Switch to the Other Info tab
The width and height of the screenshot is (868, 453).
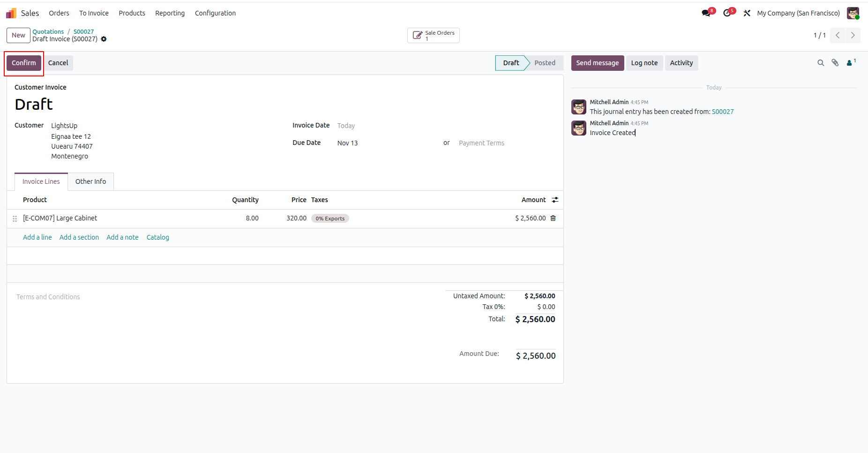click(x=90, y=181)
